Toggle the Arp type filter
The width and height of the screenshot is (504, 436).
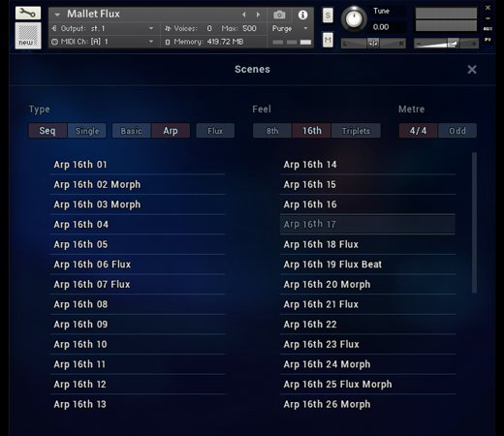click(171, 131)
